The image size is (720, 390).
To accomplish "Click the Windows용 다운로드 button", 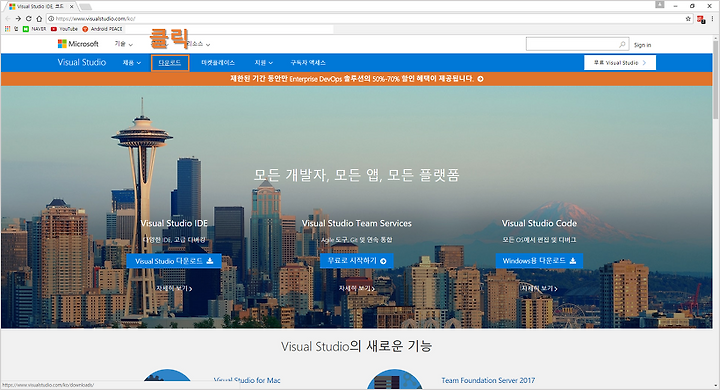I will coord(539,260).
